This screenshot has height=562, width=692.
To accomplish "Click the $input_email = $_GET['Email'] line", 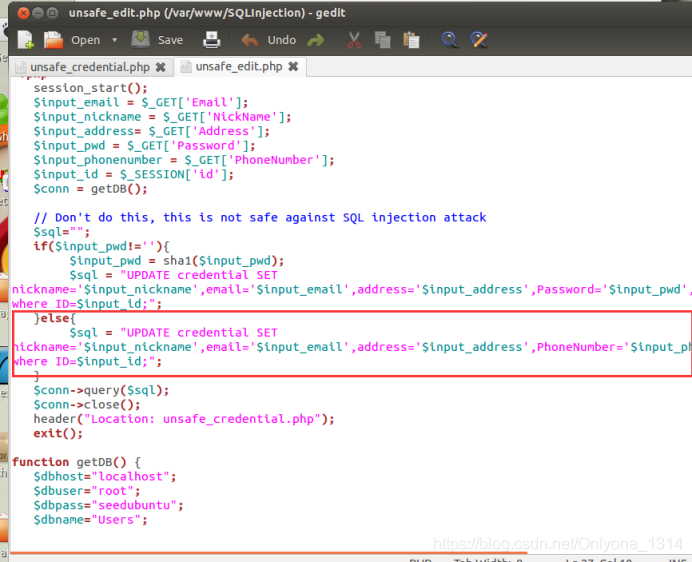I will 141,102.
